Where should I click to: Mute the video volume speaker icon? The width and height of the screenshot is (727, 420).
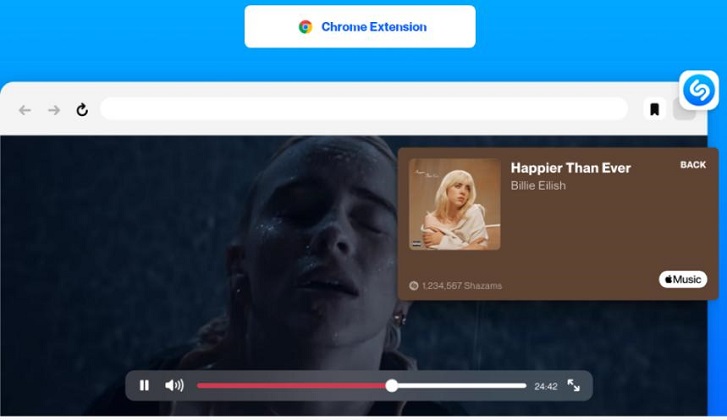174,385
